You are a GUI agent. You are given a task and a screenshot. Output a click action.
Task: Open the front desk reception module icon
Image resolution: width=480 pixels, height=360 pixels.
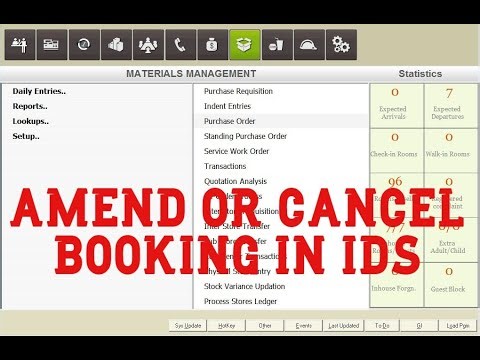click(x=20, y=45)
